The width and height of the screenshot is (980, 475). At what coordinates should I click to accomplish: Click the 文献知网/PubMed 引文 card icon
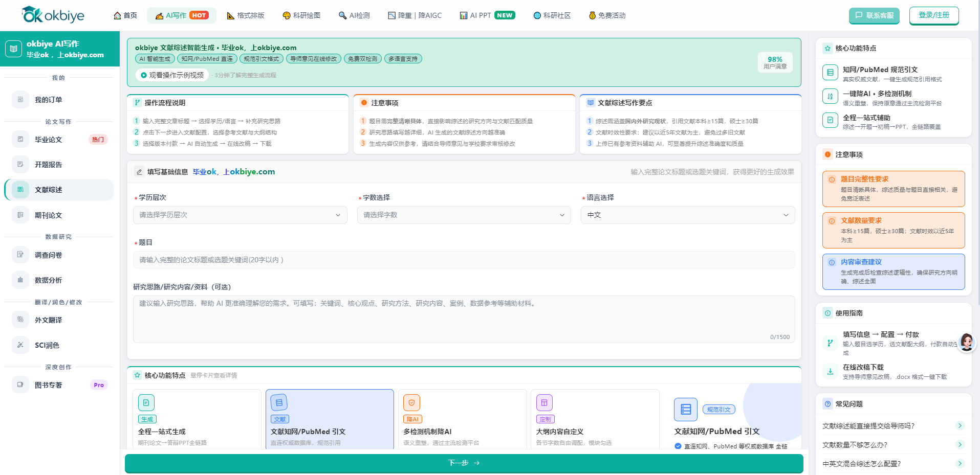pyautogui.click(x=279, y=403)
